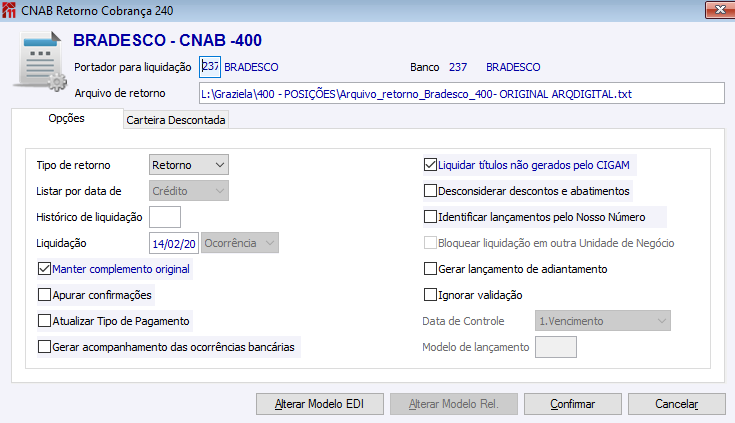Click the Arquivo de retorno path field

462,94
